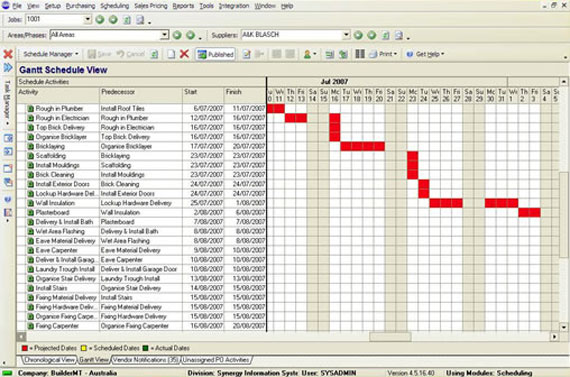Click the grayed Cancel button

pyautogui.click(x=131, y=54)
